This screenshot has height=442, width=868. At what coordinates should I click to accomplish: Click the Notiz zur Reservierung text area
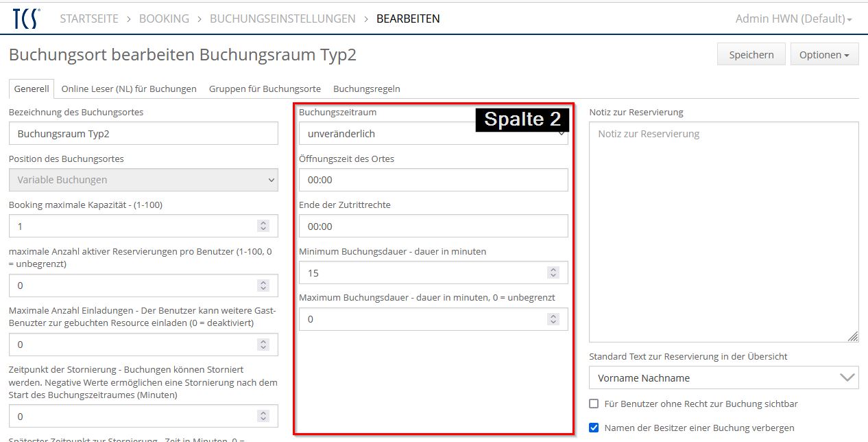(723, 231)
